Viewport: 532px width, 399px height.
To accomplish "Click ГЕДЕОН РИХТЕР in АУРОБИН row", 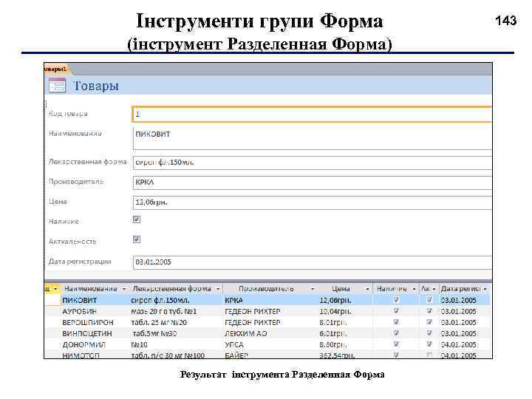I will 253,311.
